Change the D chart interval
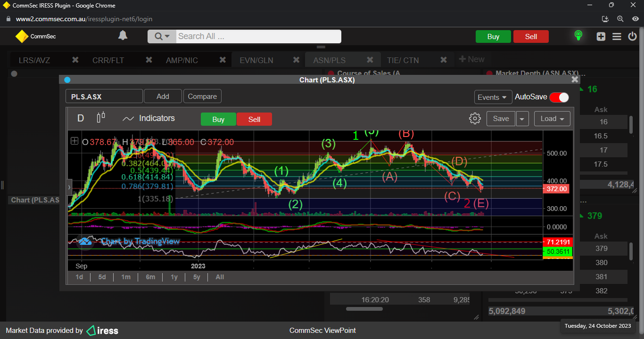Screen dimensions: 644x339 [81, 118]
